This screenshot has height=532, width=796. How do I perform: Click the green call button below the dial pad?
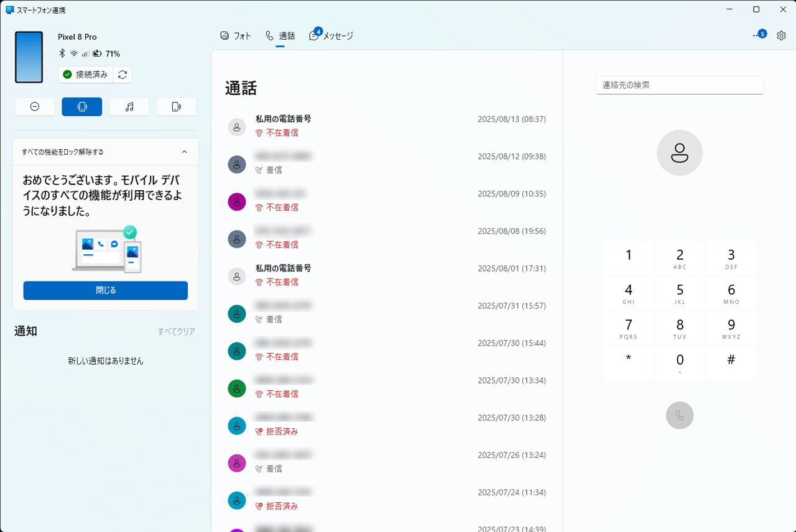click(680, 415)
